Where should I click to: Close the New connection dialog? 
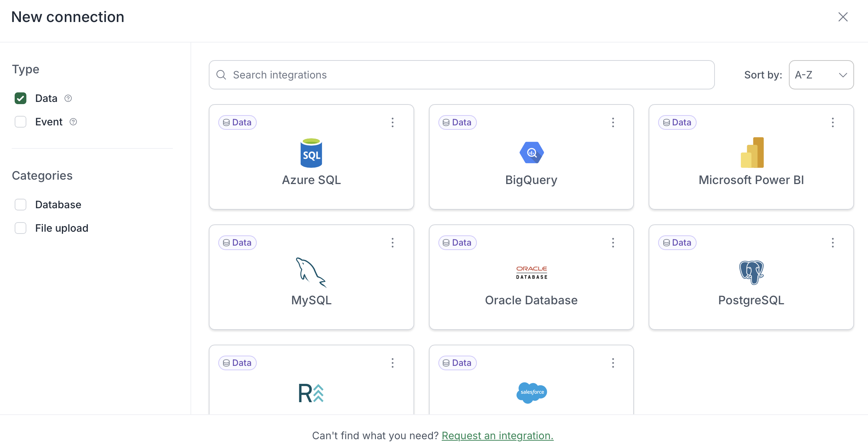coord(843,17)
